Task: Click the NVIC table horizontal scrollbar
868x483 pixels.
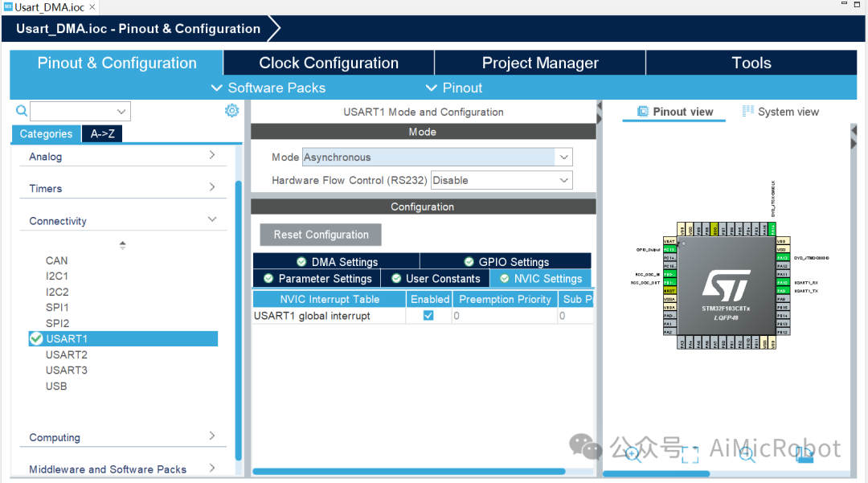Action: pyautogui.click(x=409, y=472)
